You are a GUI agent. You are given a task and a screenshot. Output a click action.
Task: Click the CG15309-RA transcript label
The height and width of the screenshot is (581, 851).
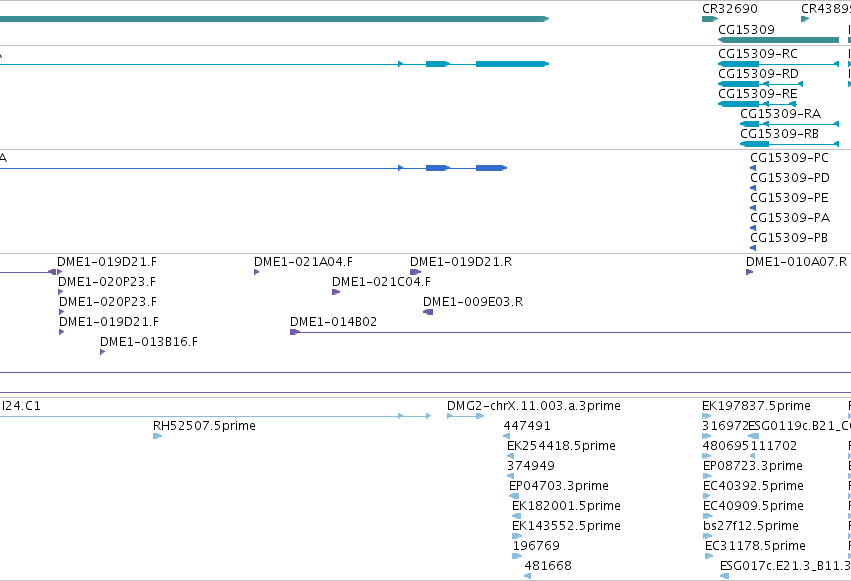pos(780,114)
